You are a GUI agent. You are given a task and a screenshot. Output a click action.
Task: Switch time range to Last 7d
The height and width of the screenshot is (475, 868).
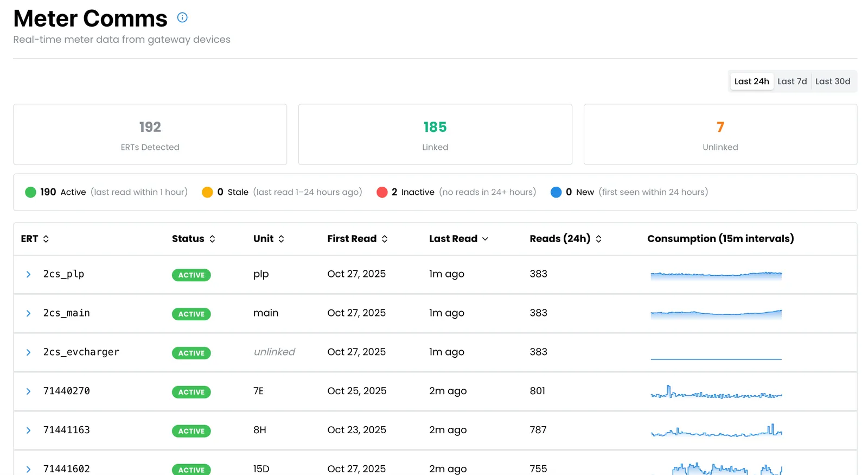coord(792,81)
